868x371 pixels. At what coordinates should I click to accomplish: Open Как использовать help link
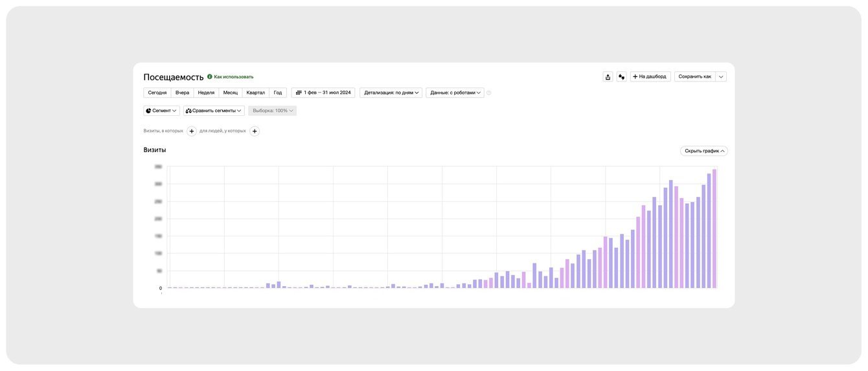click(x=234, y=76)
